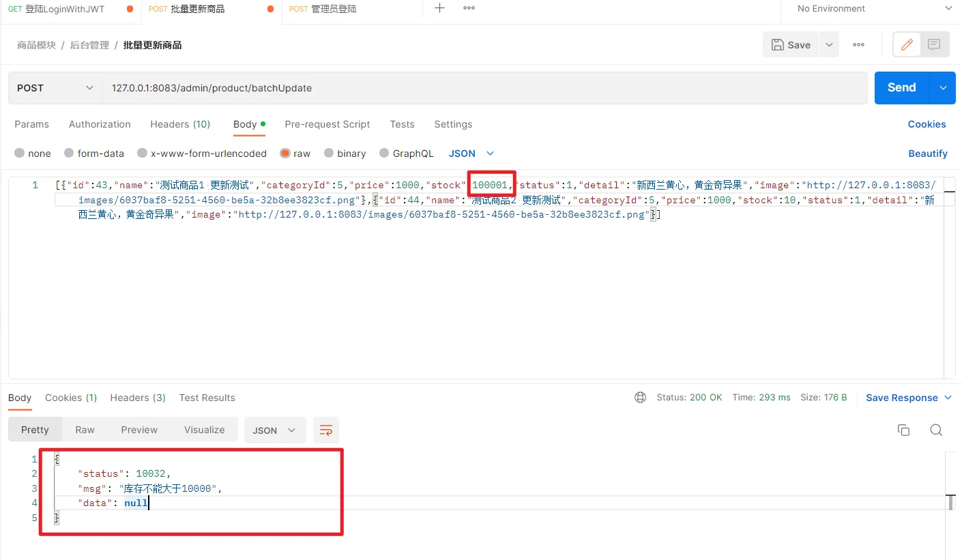Switch to the Headers (10) request tab
Viewport: 962px width, 560px height.
point(180,124)
